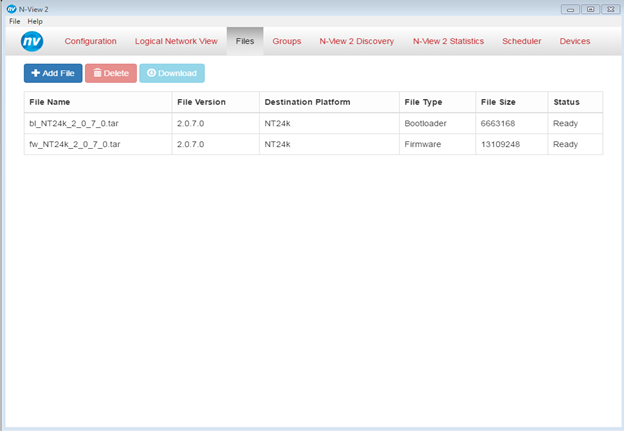The height and width of the screenshot is (431, 624).
Task: Open the Logical Network View tab
Action: [176, 41]
